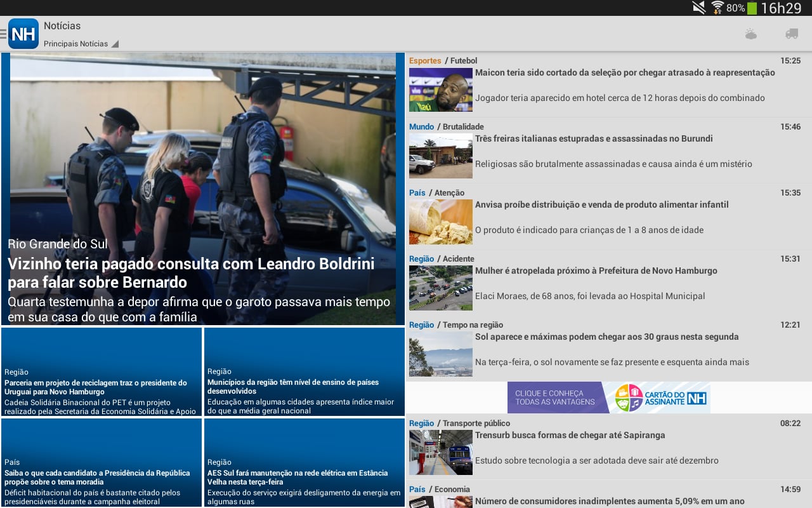Open the Anvisa proíbe distribuição headline
Screen dimensions: 812x508
click(x=601, y=205)
